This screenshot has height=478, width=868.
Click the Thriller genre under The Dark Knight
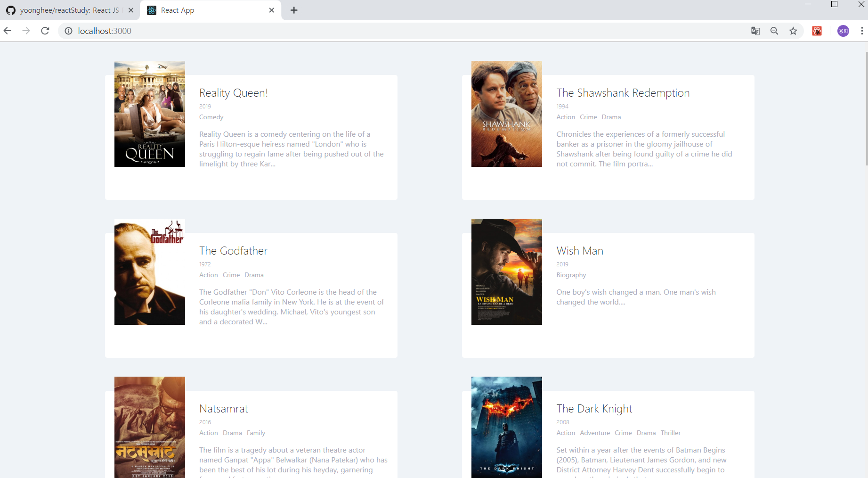point(671,433)
